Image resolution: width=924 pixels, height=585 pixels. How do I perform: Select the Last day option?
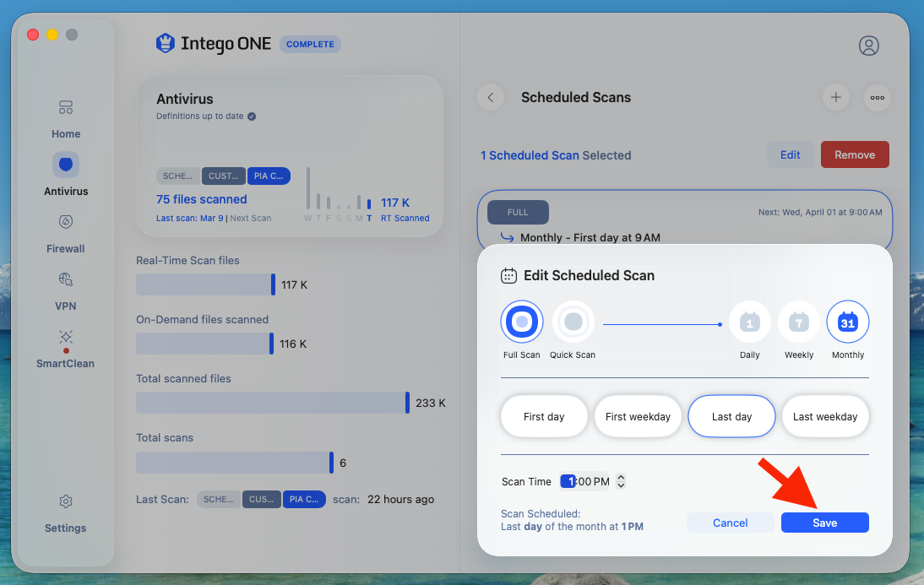click(731, 416)
